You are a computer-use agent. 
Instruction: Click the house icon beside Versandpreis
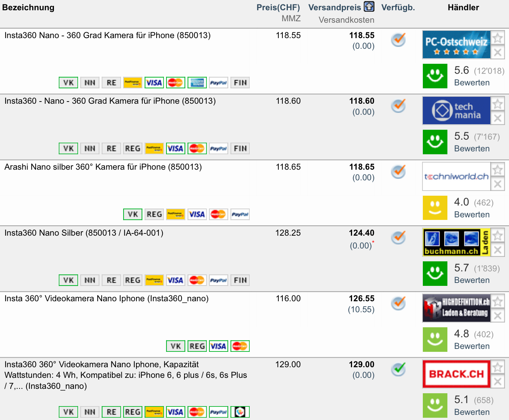[369, 7]
